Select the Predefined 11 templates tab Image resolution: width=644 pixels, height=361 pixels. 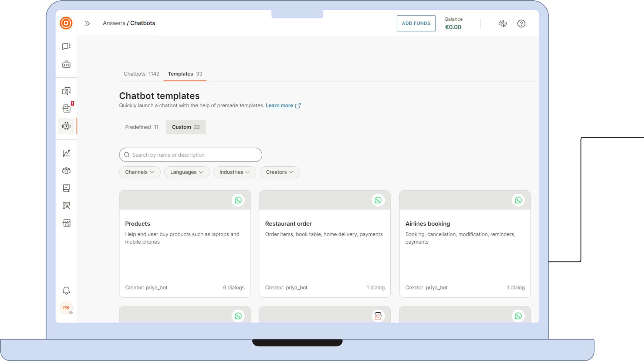coord(142,127)
